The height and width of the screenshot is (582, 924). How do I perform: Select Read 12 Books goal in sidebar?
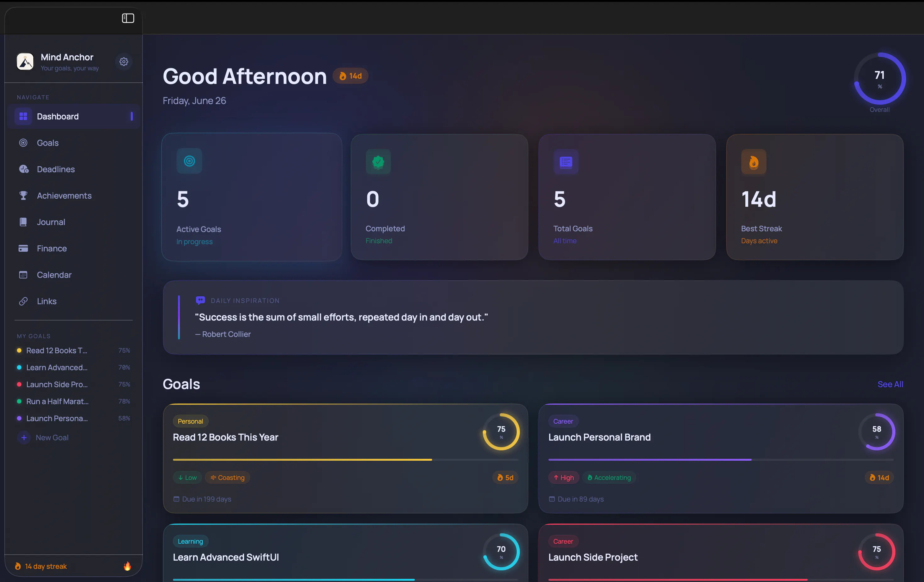73,350
